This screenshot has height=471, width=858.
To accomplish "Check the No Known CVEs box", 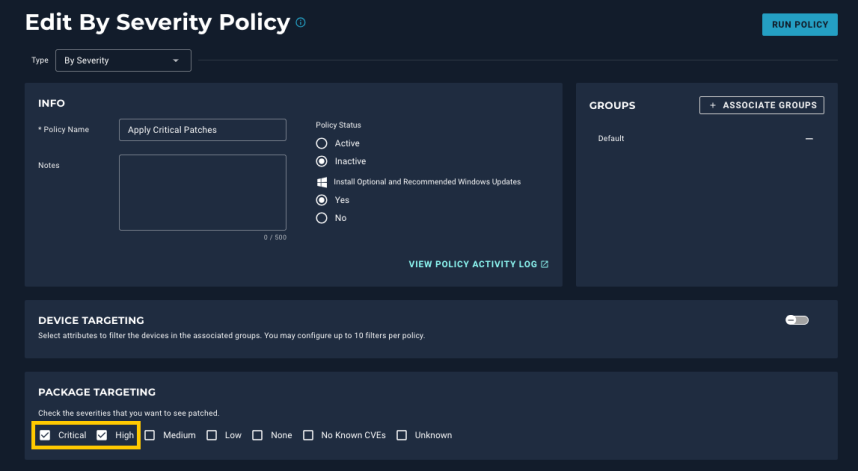I will click(x=308, y=435).
